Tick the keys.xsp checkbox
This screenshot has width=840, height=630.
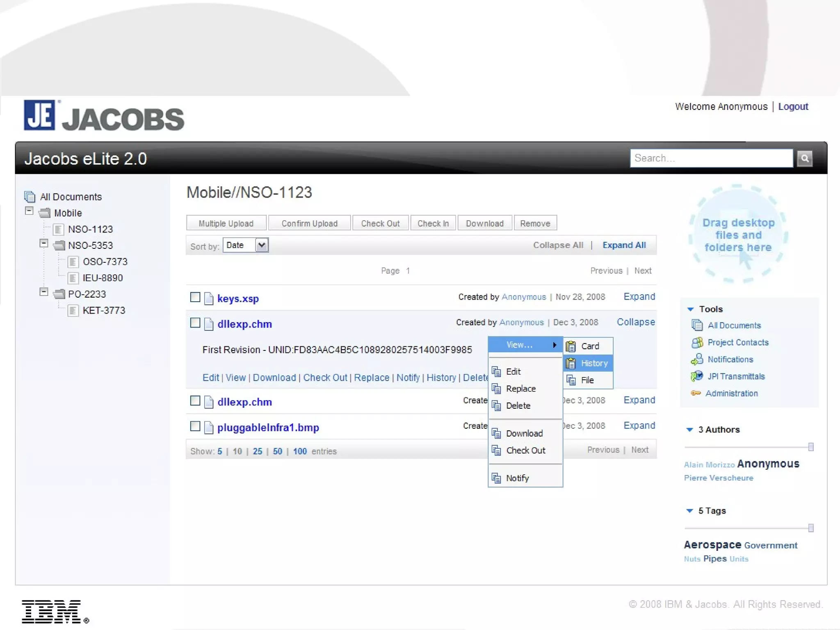[x=195, y=297]
